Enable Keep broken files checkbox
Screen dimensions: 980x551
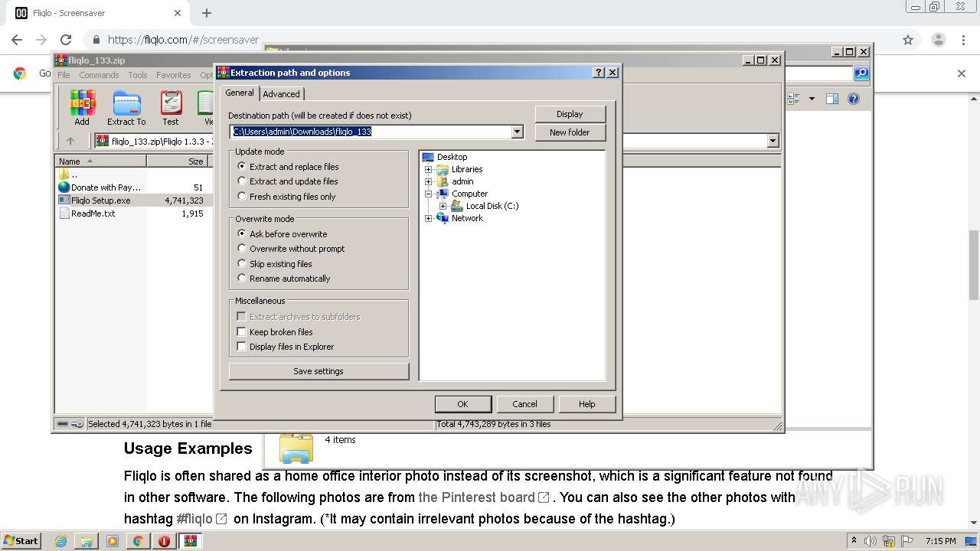pyautogui.click(x=241, y=332)
